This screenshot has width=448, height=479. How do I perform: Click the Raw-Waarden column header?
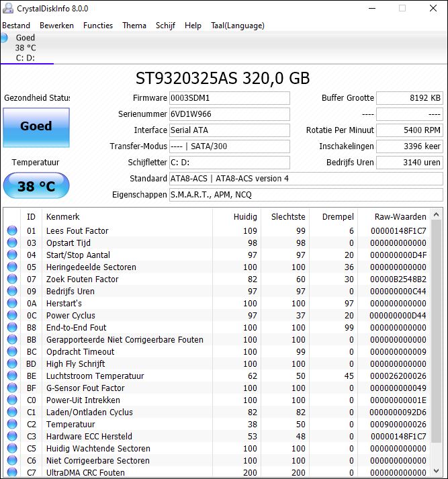pyautogui.click(x=401, y=216)
